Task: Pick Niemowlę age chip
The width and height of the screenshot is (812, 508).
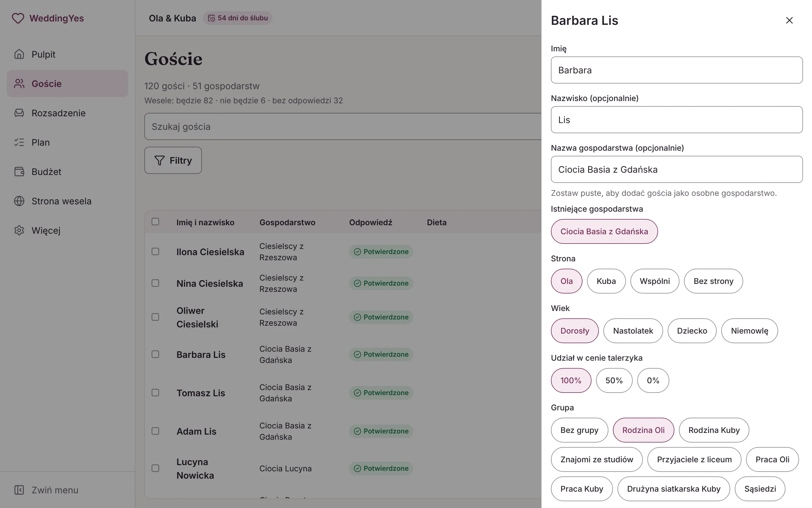Action: 749,331
